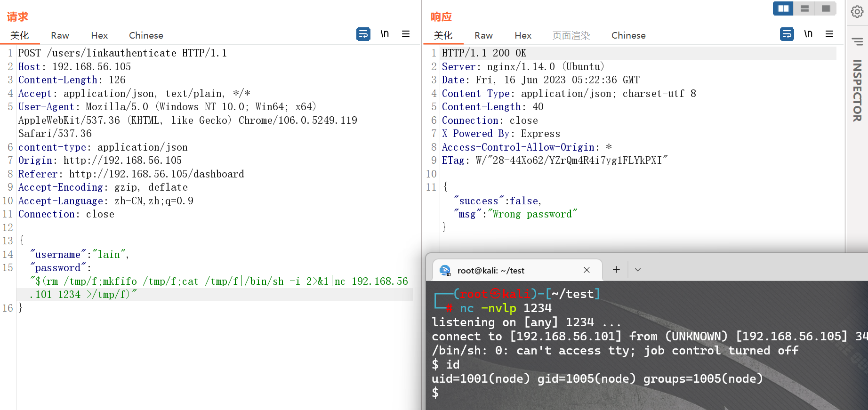Click the 响应 panel heading
Viewport: 868px width, 410px height.
441,17
